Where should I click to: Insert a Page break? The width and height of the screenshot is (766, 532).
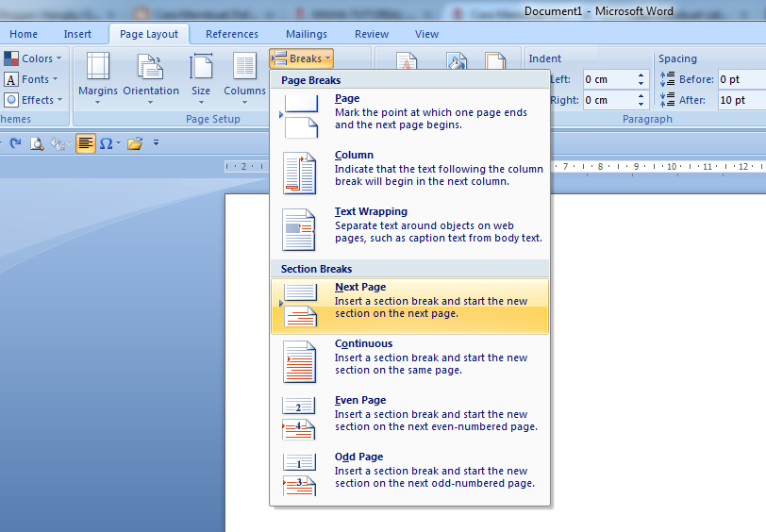tap(409, 117)
